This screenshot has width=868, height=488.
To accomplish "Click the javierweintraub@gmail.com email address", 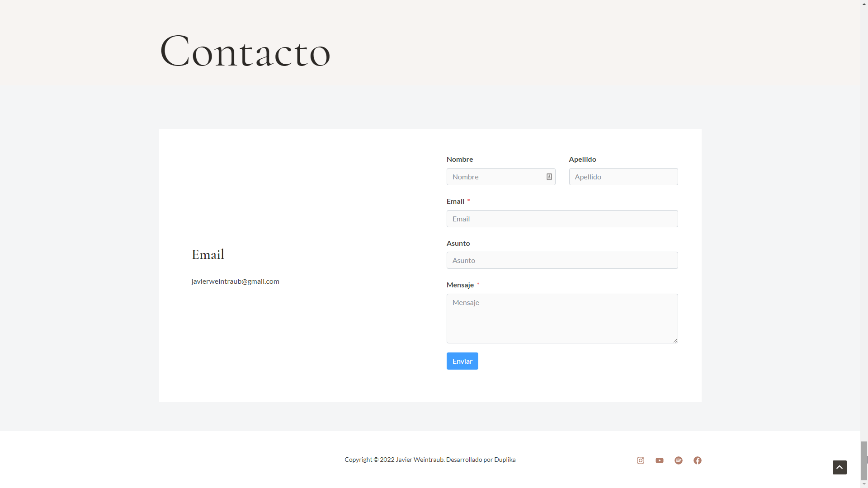I will coord(235,281).
